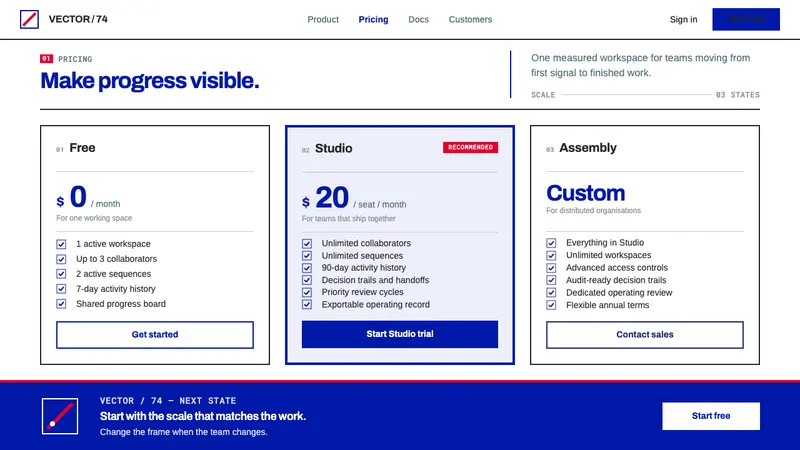Click the checkmark beside 'Flexible annual terms'
Image resolution: width=800 pixels, height=450 pixels.
tap(551, 305)
